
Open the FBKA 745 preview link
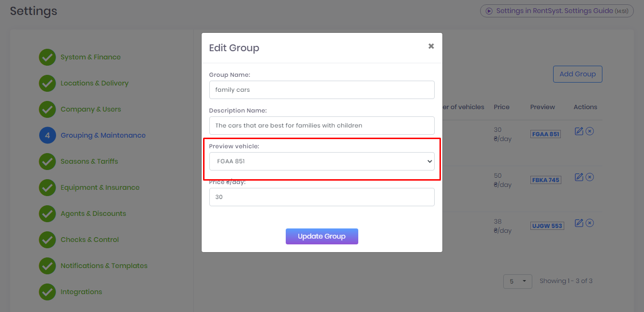[545, 180]
